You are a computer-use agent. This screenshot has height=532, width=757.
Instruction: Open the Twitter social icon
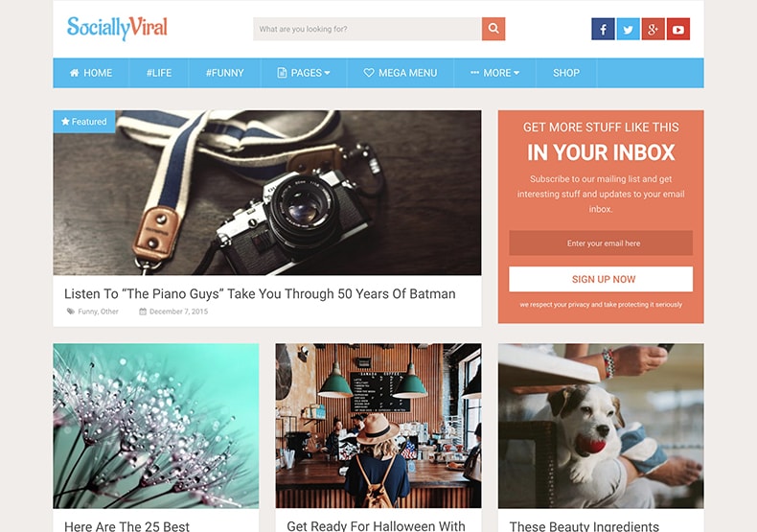[x=628, y=29]
